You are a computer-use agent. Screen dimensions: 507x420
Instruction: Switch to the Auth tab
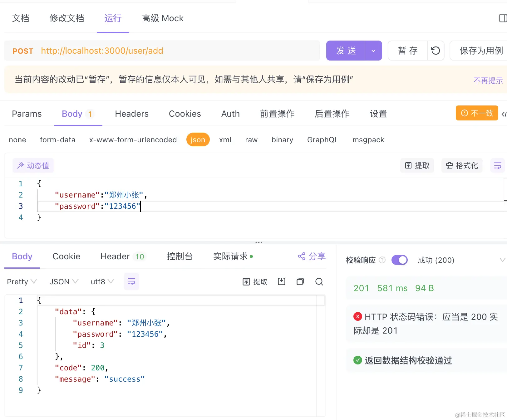(230, 114)
